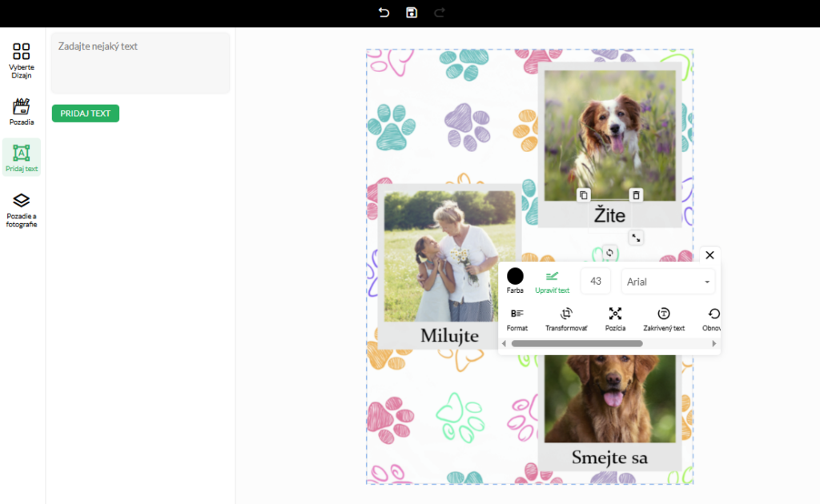Switch to the Pridaj text tab
This screenshot has width=820, height=504.
tap(22, 158)
